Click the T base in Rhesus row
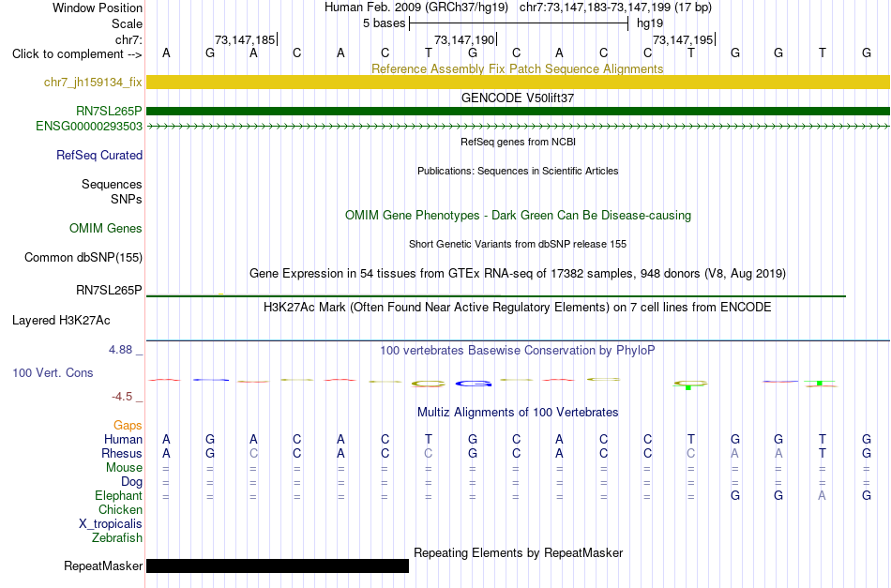The height and width of the screenshot is (588, 891). [822, 453]
